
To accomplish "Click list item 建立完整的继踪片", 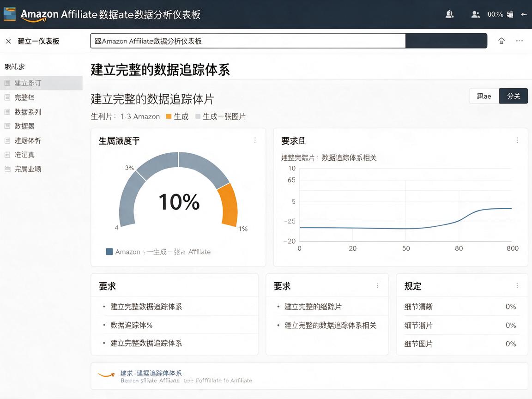I will click(313, 307).
